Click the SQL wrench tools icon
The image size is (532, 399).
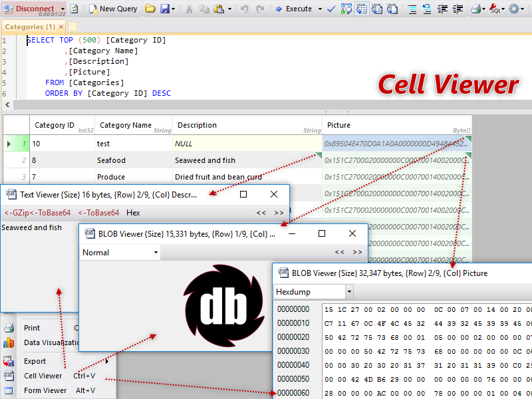(x=495, y=9)
